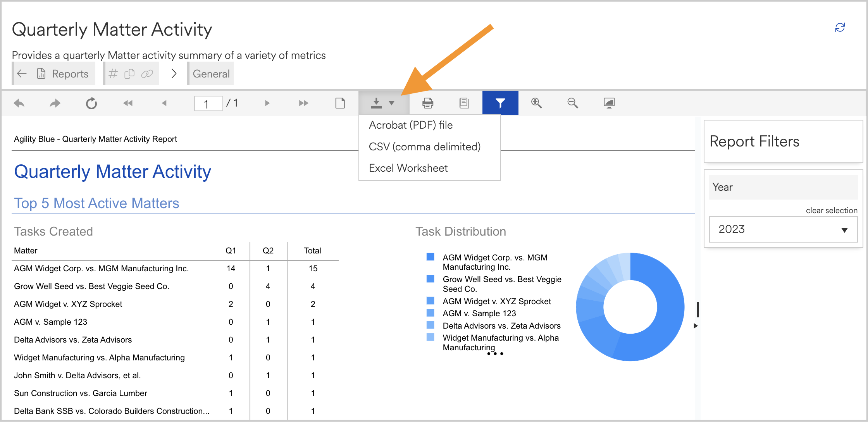The height and width of the screenshot is (422, 868).
Task: Click the Top 5 Most Active Matters heading
Action: (96, 203)
